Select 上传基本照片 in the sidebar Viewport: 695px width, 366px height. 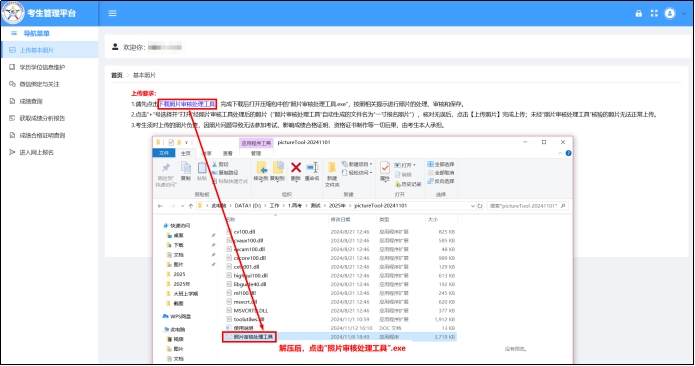pos(49,50)
